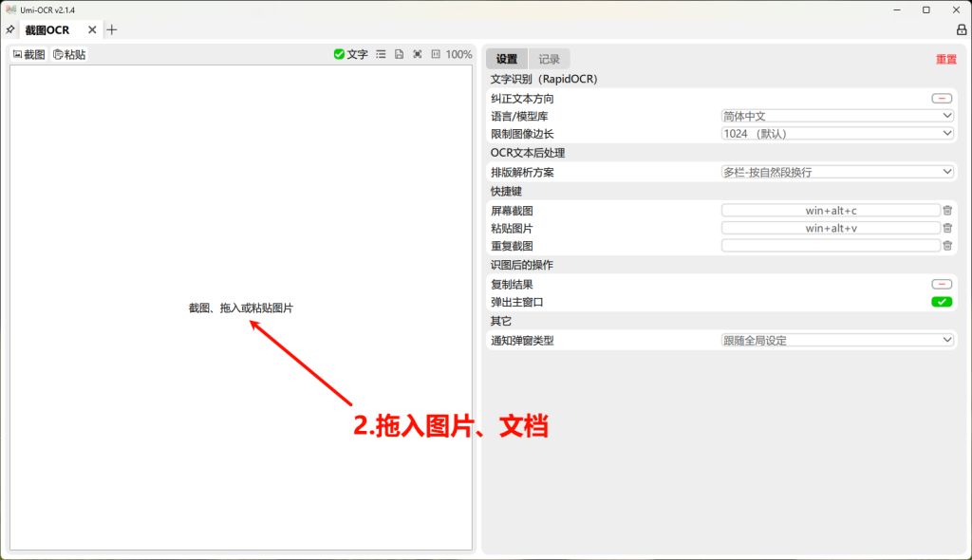972x560 pixels.
Task: Expand the 排版解析方案 dropdown
Action: pos(837,171)
